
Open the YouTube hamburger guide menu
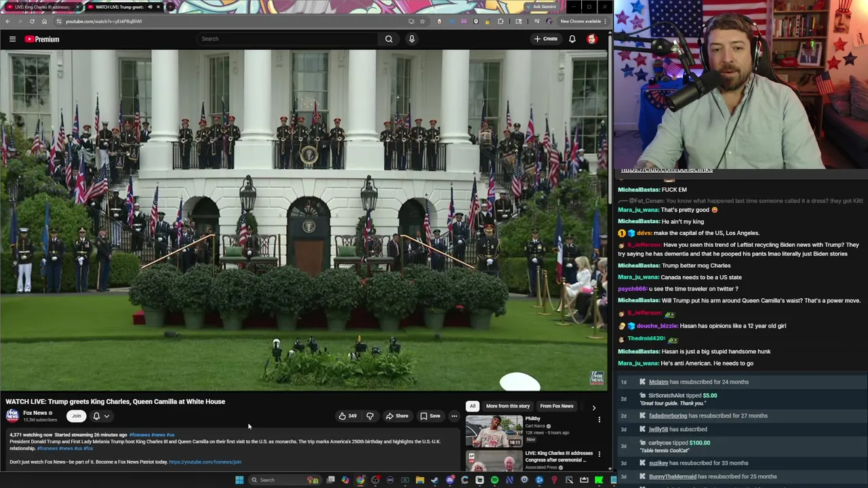click(x=12, y=39)
